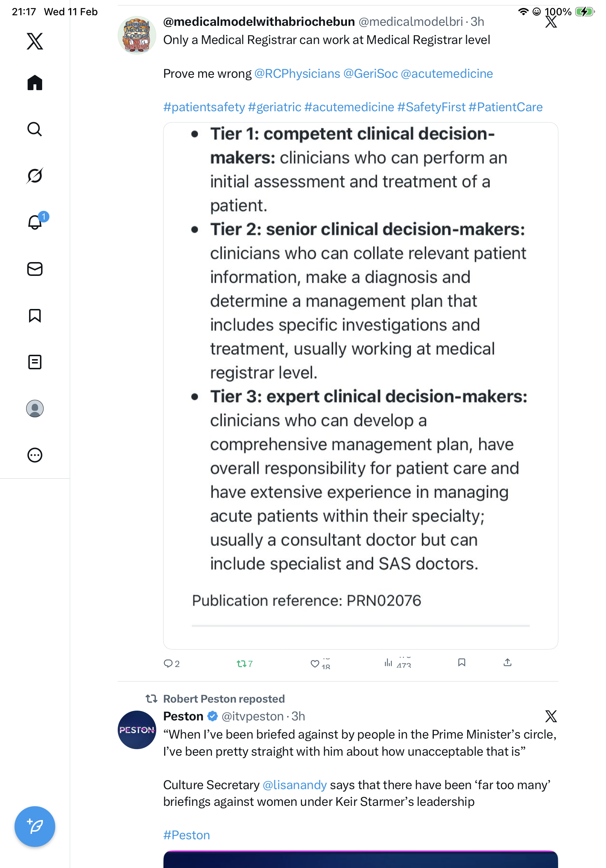Reply to the medical registrar post
The height and width of the screenshot is (868, 606).
point(168,663)
